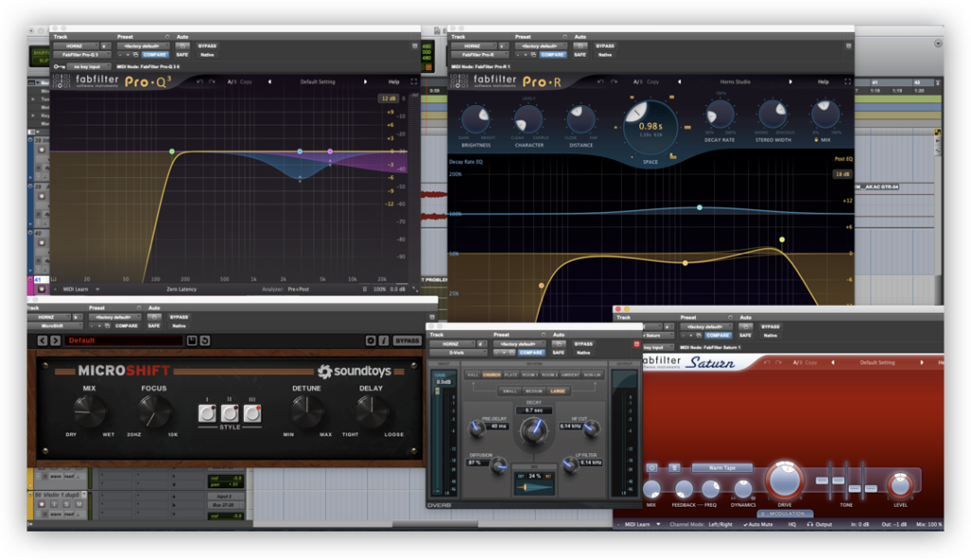Click the undo arrow in Pro-Q 3
This screenshot has height=560, width=971.
(x=199, y=81)
